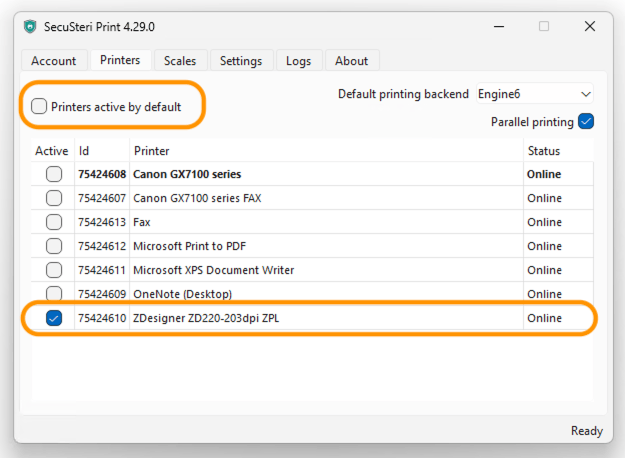Activate Canon GX7100 series printer checkbox
Image resolution: width=625 pixels, height=458 pixels.
tap(54, 174)
